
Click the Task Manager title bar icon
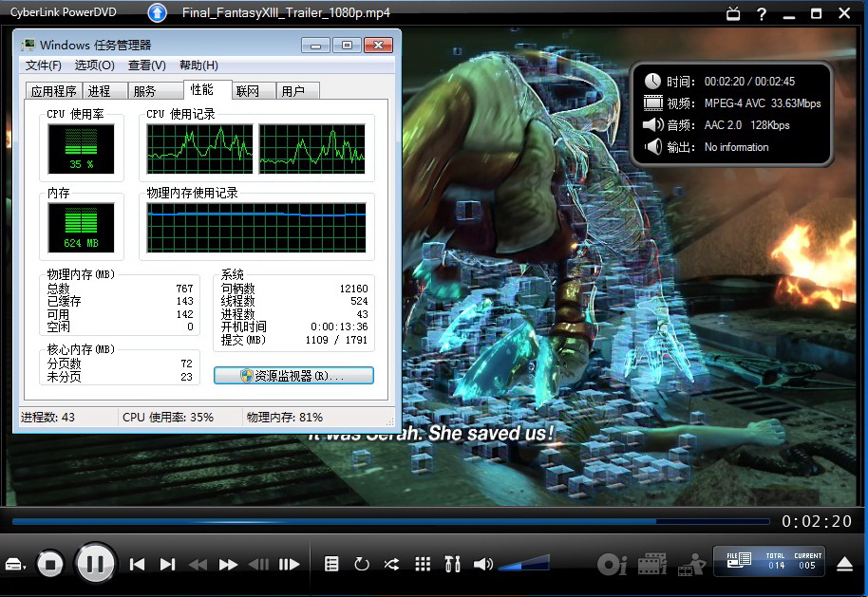[28, 45]
